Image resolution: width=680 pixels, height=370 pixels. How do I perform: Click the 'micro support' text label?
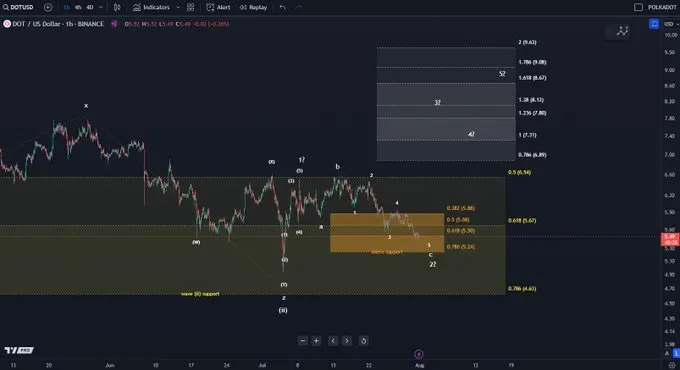(386, 252)
